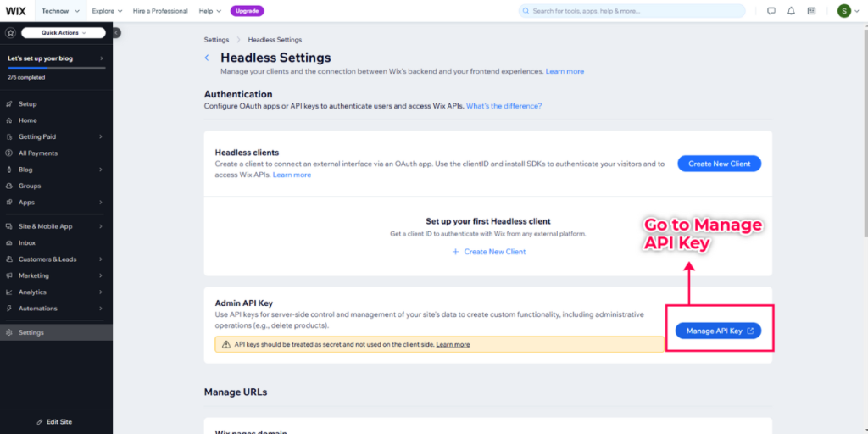Open the Help menu
The height and width of the screenshot is (434, 868).
[x=210, y=11]
